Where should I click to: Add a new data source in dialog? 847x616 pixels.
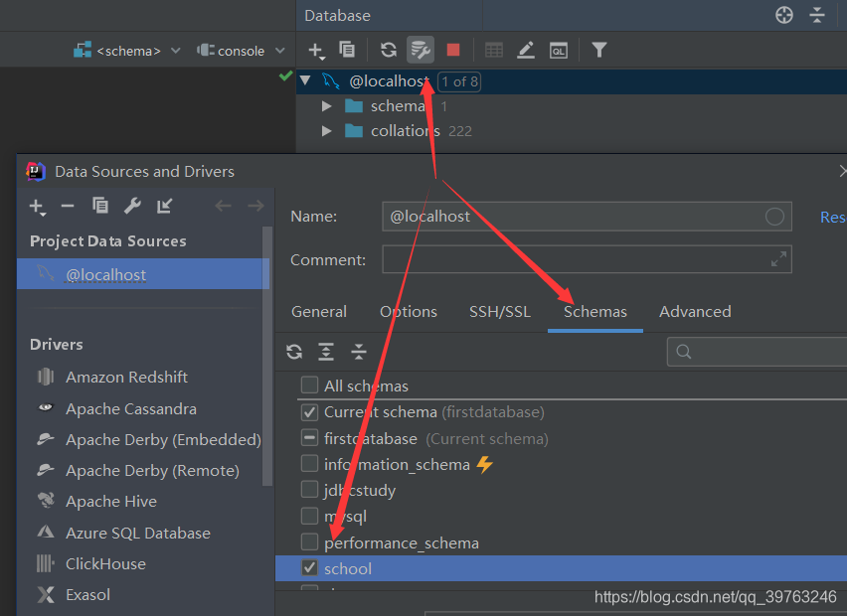coord(37,207)
